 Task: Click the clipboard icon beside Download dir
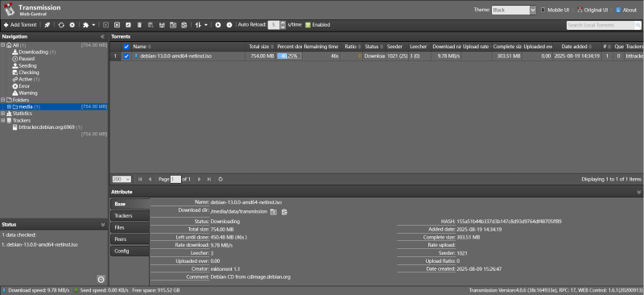click(x=284, y=212)
